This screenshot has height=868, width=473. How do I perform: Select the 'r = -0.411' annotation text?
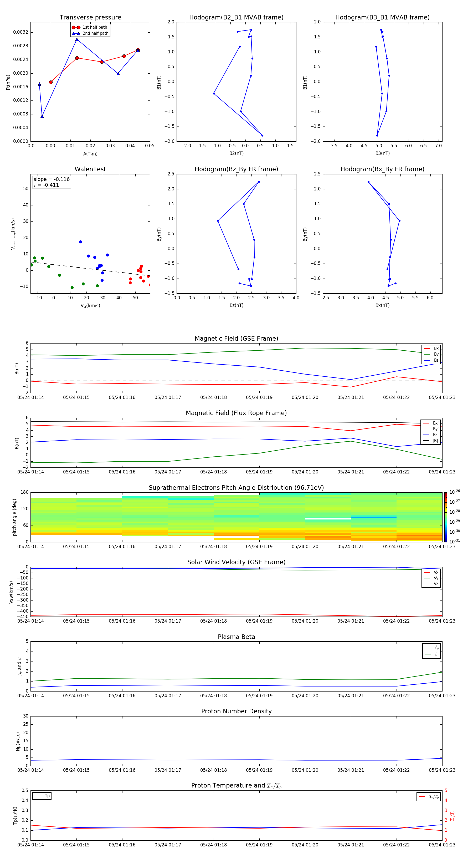click(x=47, y=185)
